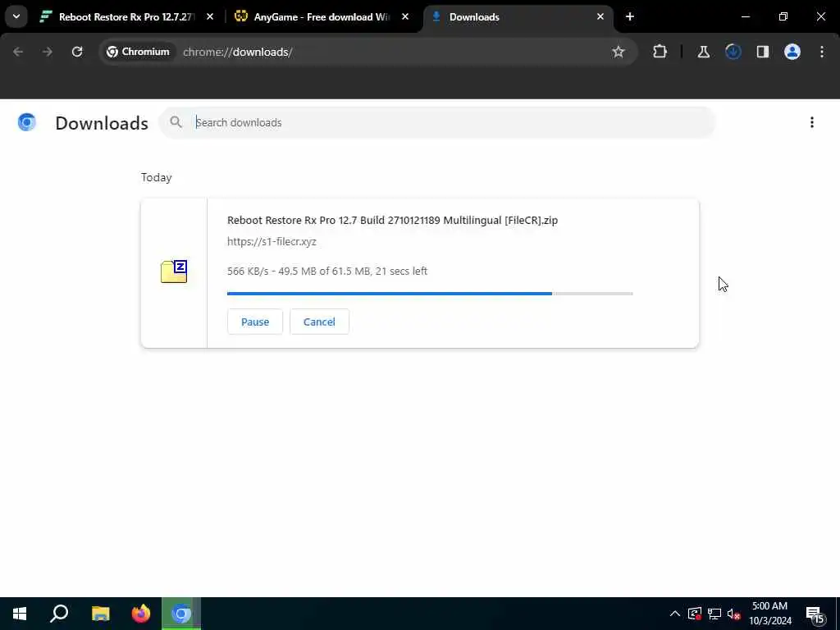Viewport: 840px width, 630px height.
Task: Click the Chromium taskbar icon
Action: 181,614
